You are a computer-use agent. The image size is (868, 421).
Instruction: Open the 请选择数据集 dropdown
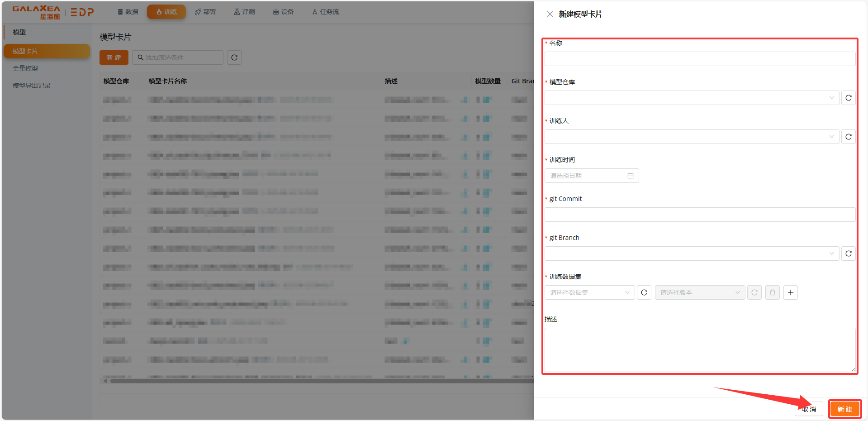point(589,292)
